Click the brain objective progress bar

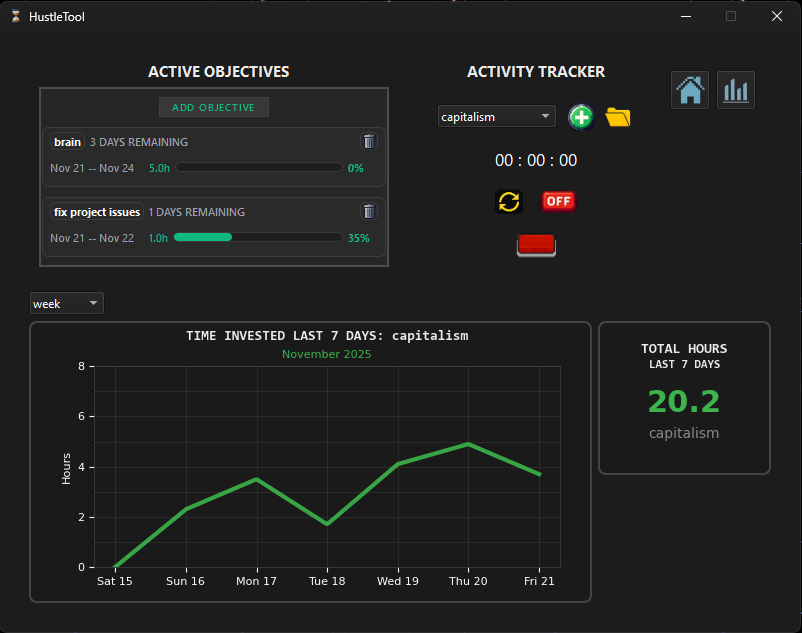(x=259, y=167)
